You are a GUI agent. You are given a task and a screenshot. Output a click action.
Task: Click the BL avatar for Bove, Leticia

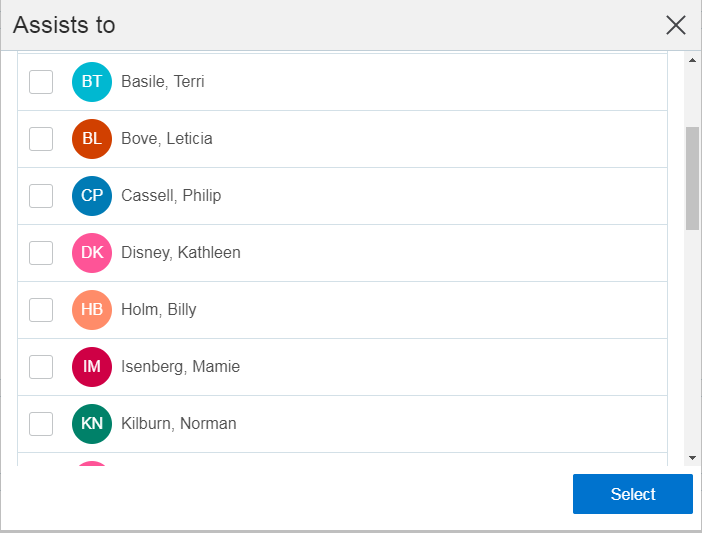click(92, 139)
